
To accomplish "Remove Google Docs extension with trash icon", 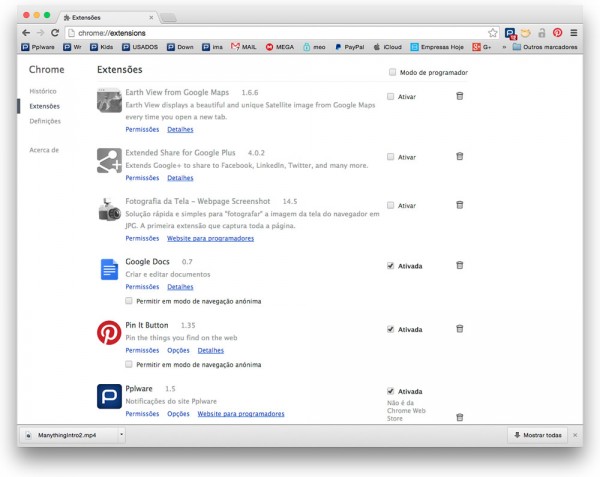I will (x=460, y=265).
